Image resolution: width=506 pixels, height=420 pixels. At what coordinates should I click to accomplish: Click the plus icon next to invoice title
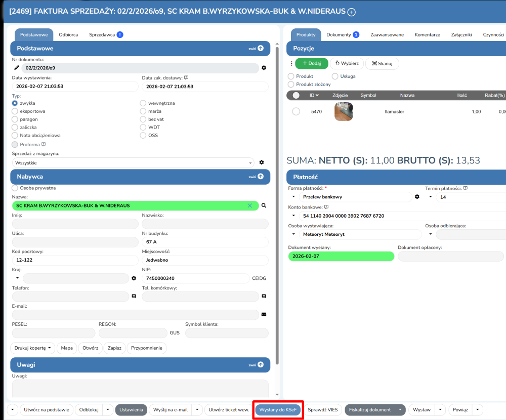click(x=352, y=12)
